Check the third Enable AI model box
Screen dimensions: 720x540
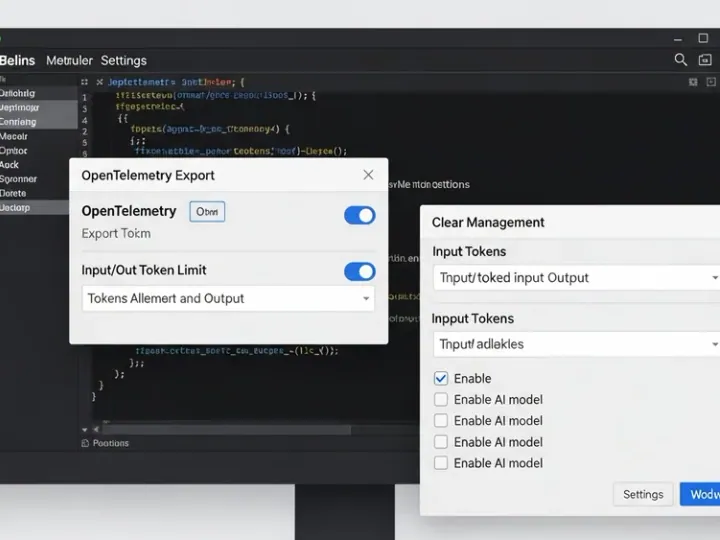coord(441,442)
